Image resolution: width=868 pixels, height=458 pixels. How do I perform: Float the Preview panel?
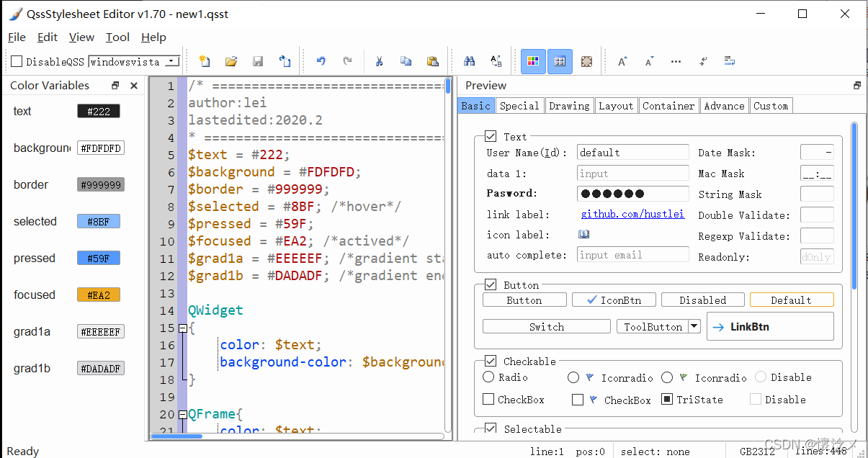pyautogui.click(x=857, y=86)
